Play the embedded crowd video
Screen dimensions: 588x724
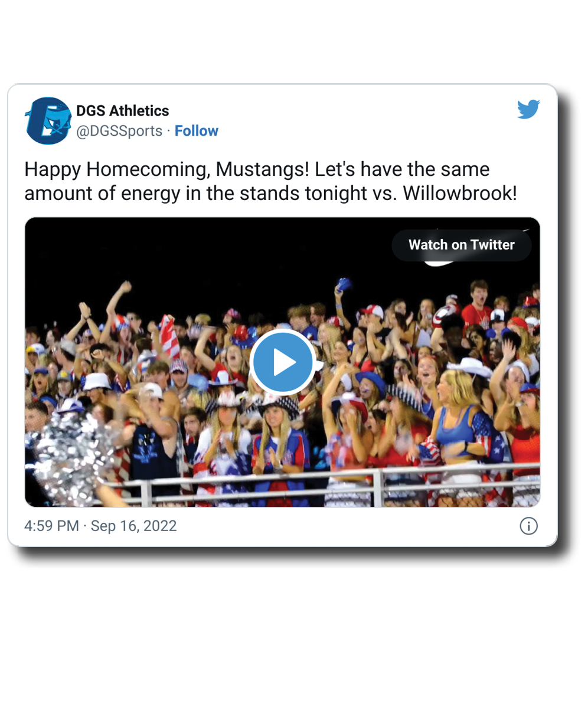pyautogui.click(x=282, y=362)
